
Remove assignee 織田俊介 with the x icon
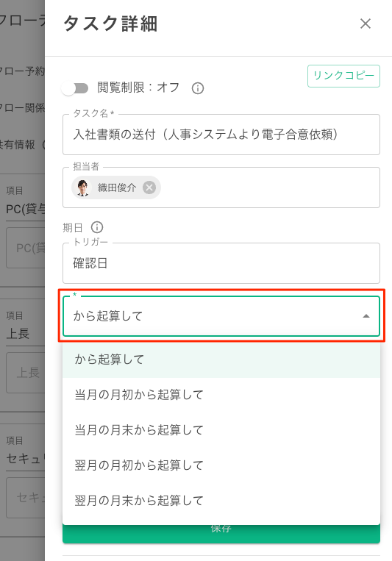[x=149, y=187]
